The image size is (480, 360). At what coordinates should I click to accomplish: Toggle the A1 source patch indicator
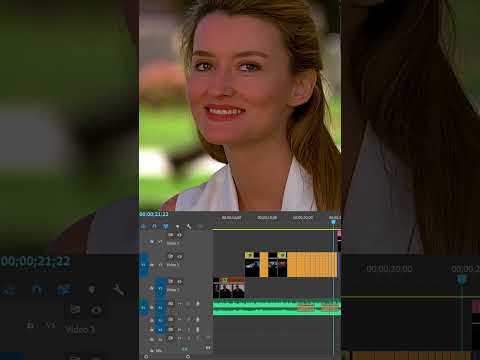point(143,308)
